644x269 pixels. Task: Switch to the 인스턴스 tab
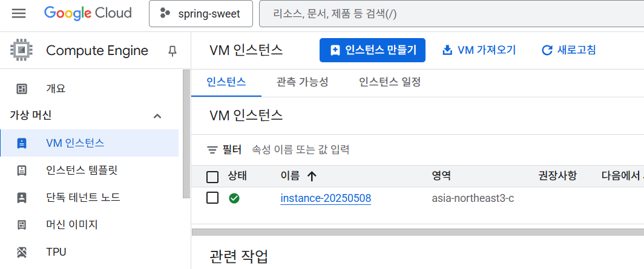coord(226,82)
